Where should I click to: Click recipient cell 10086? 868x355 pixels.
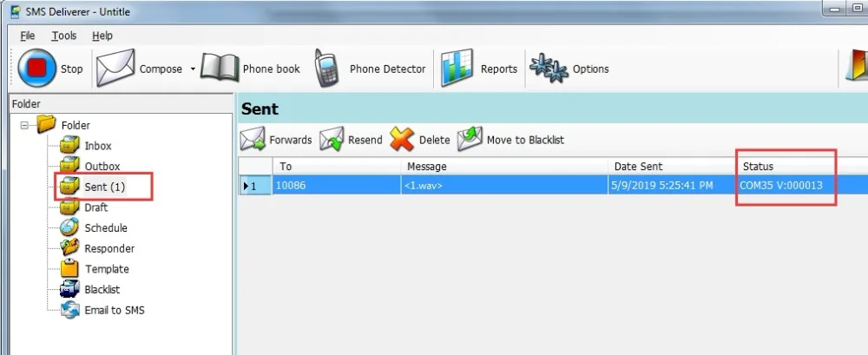point(337,186)
